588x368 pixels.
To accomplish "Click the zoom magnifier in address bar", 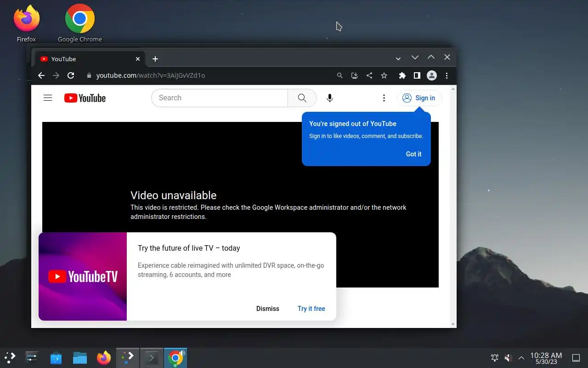I will coord(340,75).
